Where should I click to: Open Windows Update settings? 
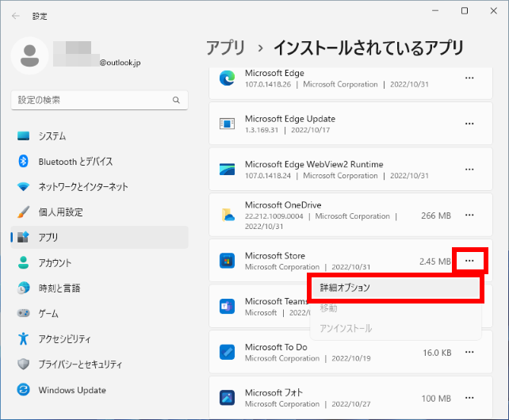click(99, 390)
